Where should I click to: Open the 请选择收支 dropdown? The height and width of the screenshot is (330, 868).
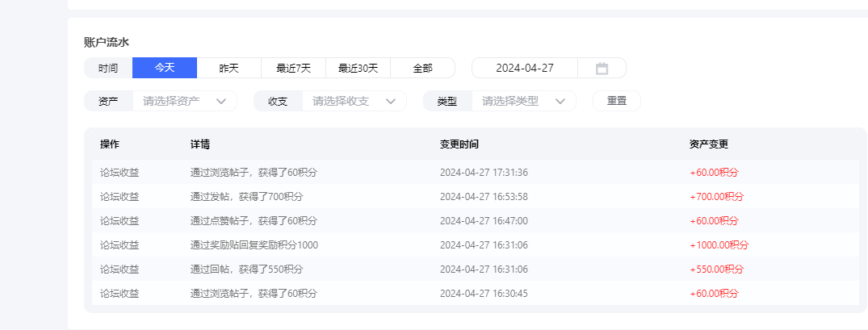click(x=354, y=101)
